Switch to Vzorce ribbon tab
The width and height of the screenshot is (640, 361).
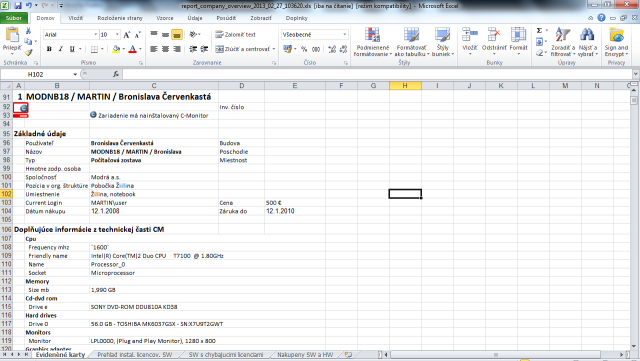[165, 18]
